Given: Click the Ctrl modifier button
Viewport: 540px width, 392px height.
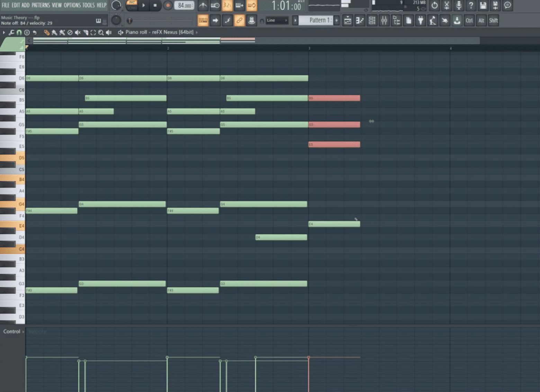Looking at the screenshot, I should [x=469, y=20].
